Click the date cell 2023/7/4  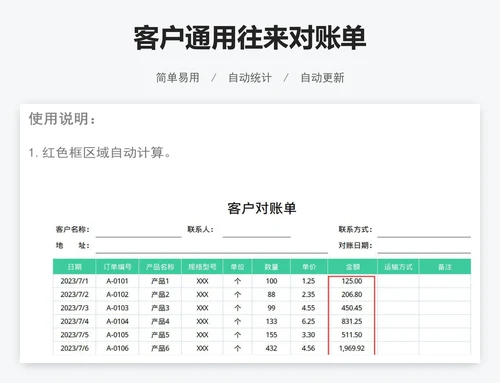coord(74,321)
